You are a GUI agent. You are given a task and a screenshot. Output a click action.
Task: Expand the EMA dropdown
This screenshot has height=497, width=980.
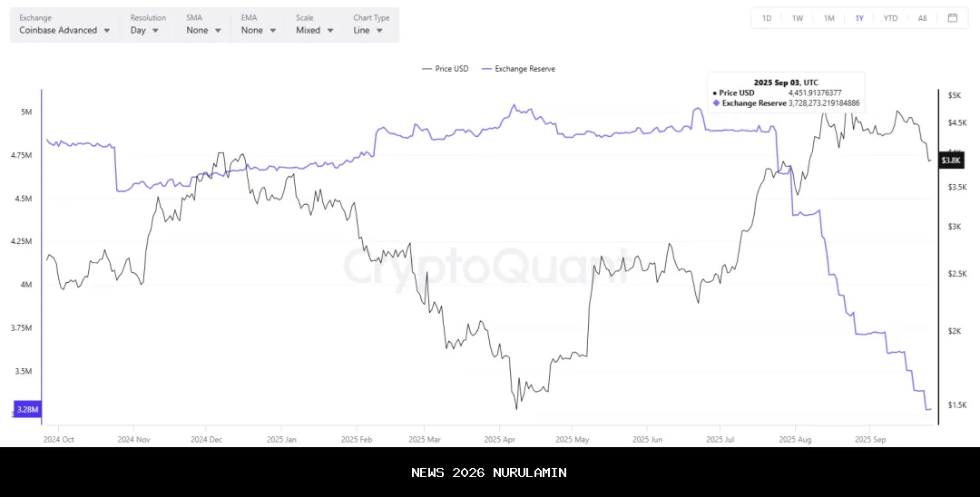pyautogui.click(x=258, y=30)
